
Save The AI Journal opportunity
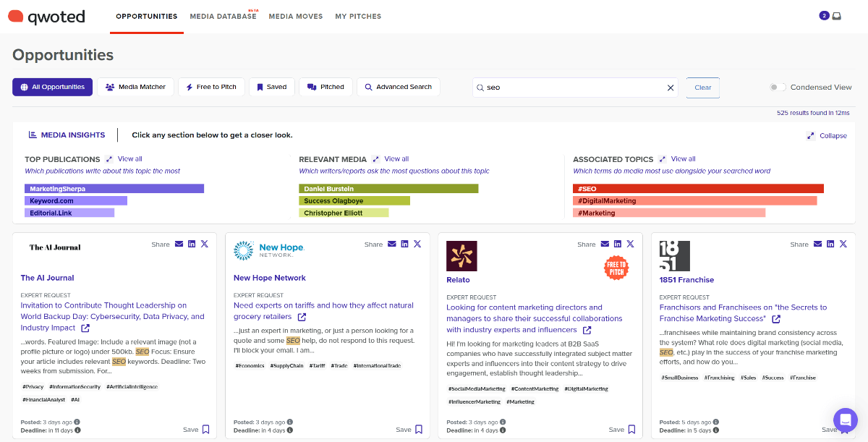coord(196,429)
